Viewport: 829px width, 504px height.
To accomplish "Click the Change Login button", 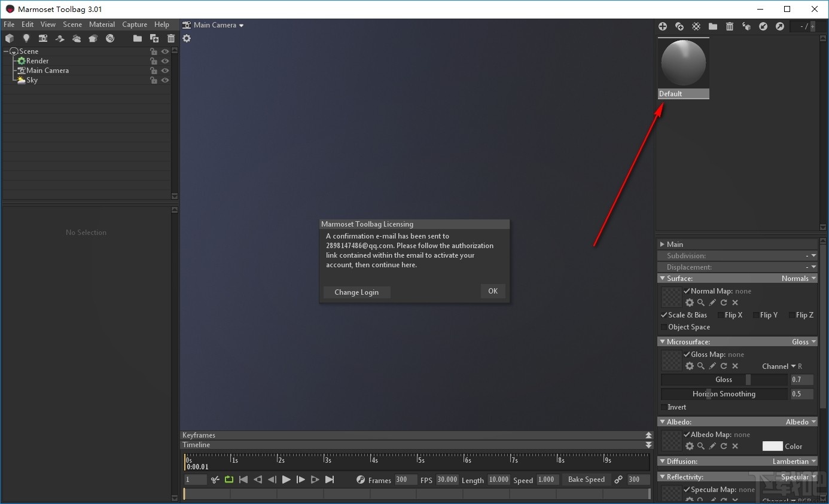I will (x=356, y=292).
